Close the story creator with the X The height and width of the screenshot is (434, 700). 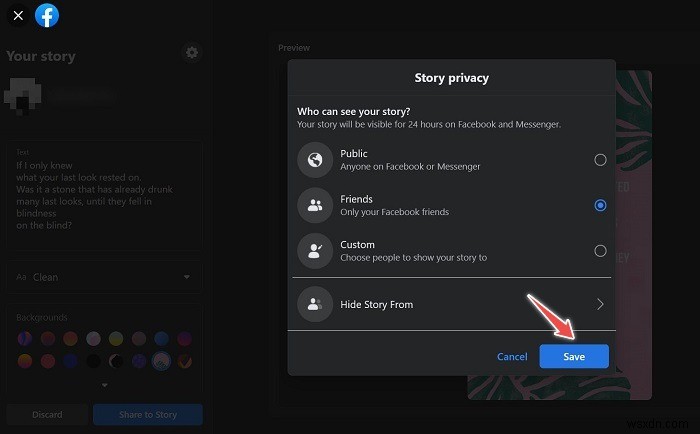point(18,16)
